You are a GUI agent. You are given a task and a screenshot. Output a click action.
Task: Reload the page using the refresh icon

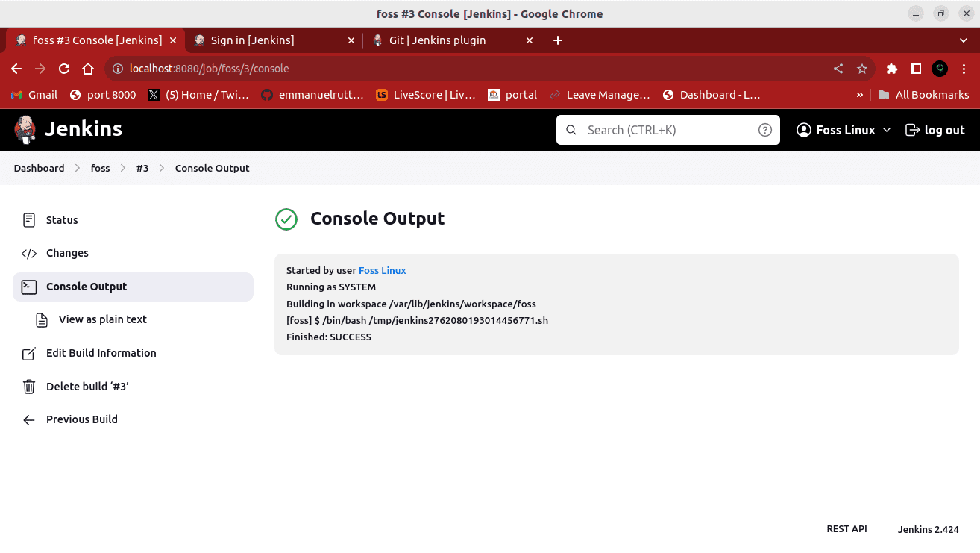(x=64, y=69)
